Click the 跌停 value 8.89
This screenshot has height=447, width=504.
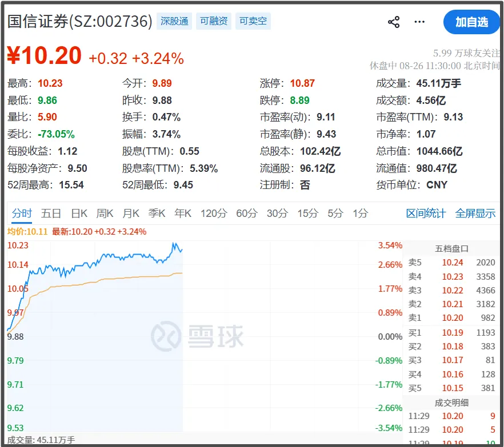[x=299, y=100]
